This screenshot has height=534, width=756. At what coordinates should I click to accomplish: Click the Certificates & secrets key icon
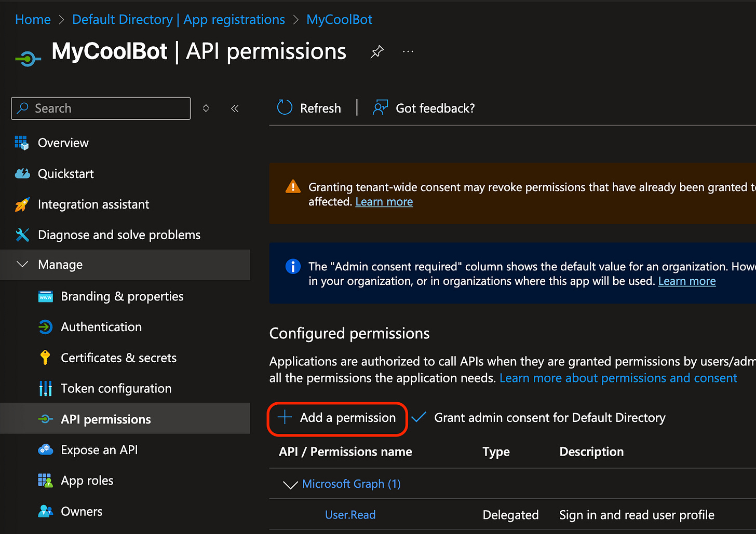click(45, 358)
